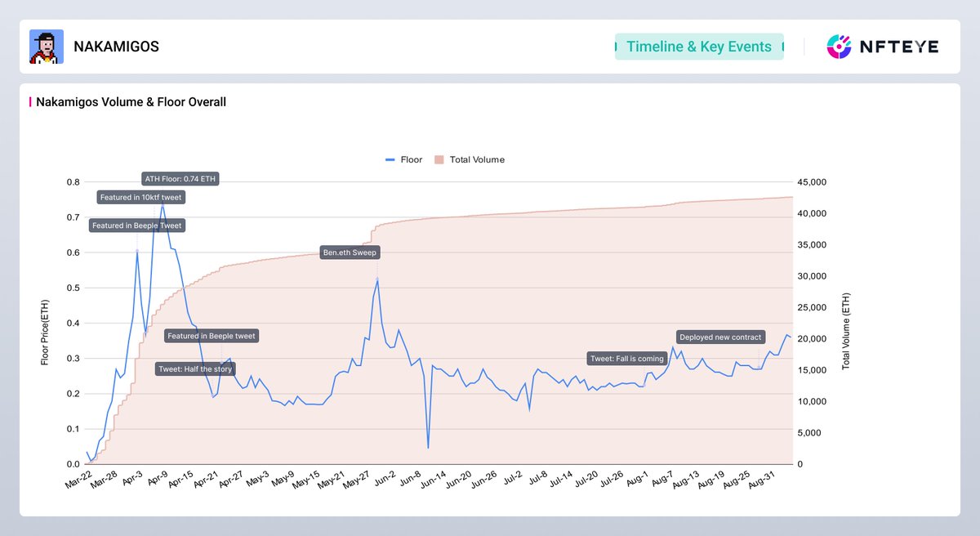Image resolution: width=980 pixels, height=536 pixels.
Task: Click the 25,000 right axis value
Action: pyautogui.click(x=813, y=307)
